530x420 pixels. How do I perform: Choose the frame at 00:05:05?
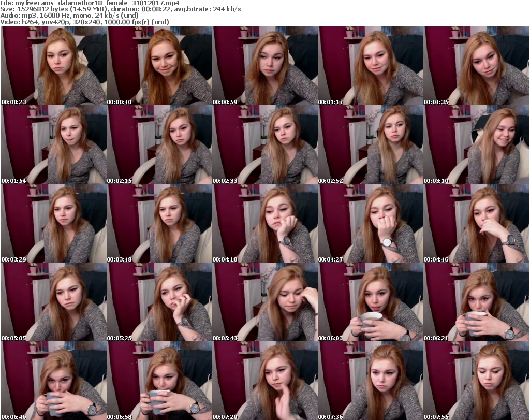(54, 302)
